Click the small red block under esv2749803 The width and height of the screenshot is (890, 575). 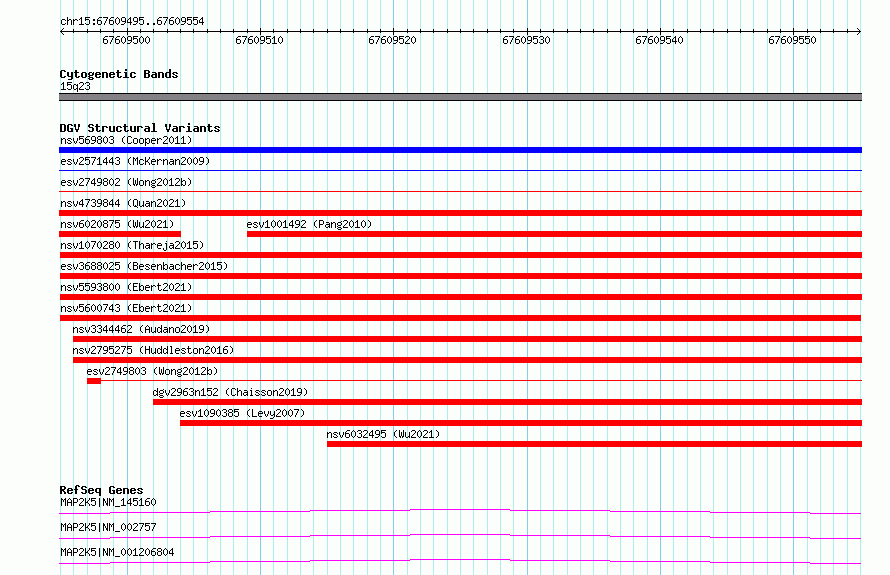[x=94, y=381]
